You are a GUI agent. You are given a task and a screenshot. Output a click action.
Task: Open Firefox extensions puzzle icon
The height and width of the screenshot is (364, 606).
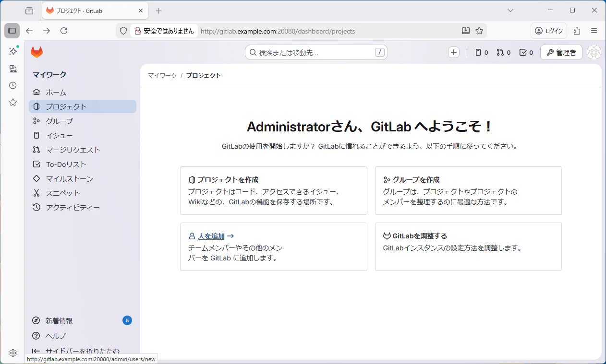(x=577, y=31)
